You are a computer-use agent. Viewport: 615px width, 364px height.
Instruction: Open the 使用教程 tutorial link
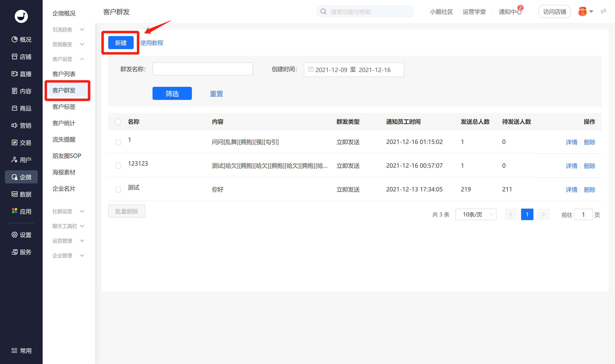[151, 43]
